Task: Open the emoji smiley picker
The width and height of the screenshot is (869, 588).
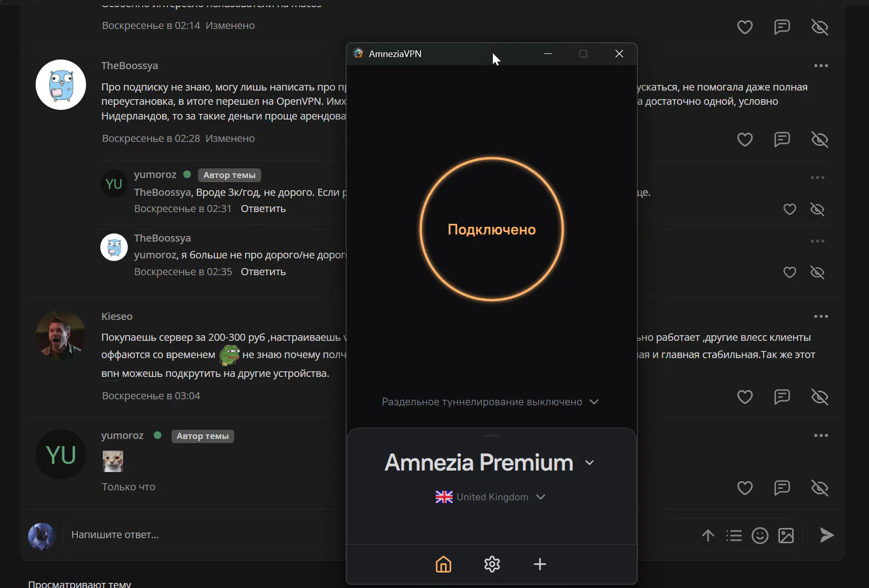Action: 760,535
